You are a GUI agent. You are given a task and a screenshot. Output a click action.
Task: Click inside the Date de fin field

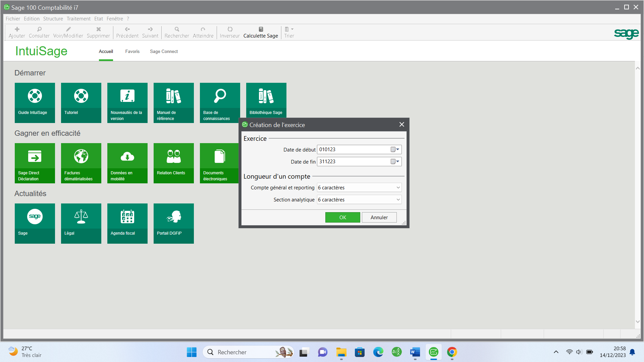pos(352,162)
